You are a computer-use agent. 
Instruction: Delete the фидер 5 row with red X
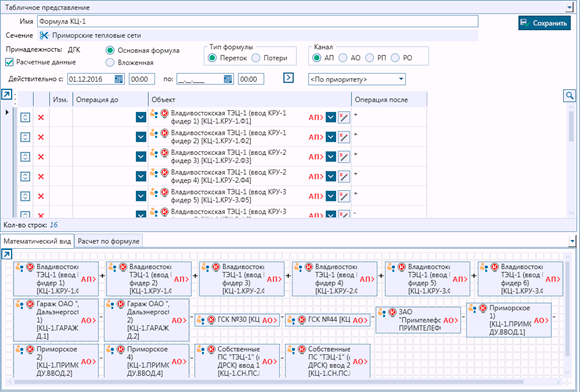[x=41, y=196]
